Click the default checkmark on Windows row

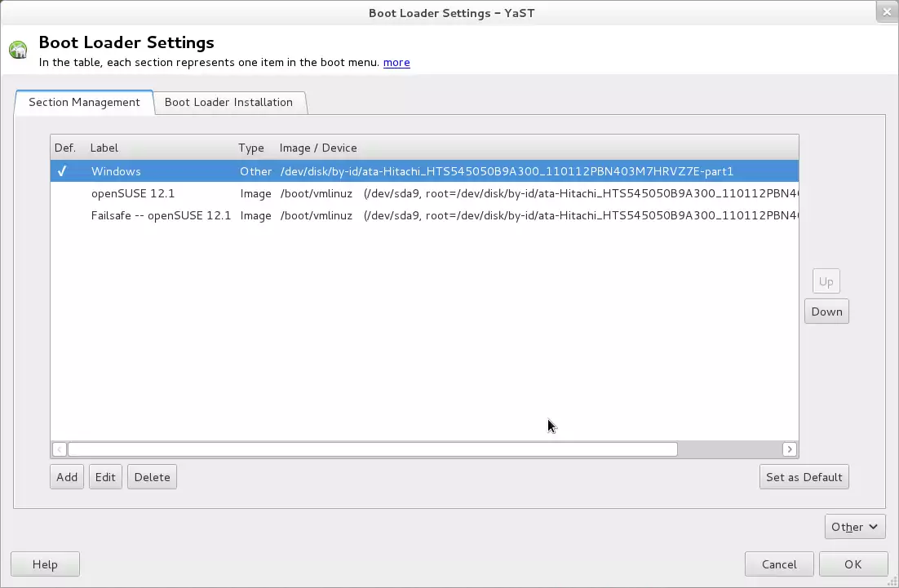(62, 171)
